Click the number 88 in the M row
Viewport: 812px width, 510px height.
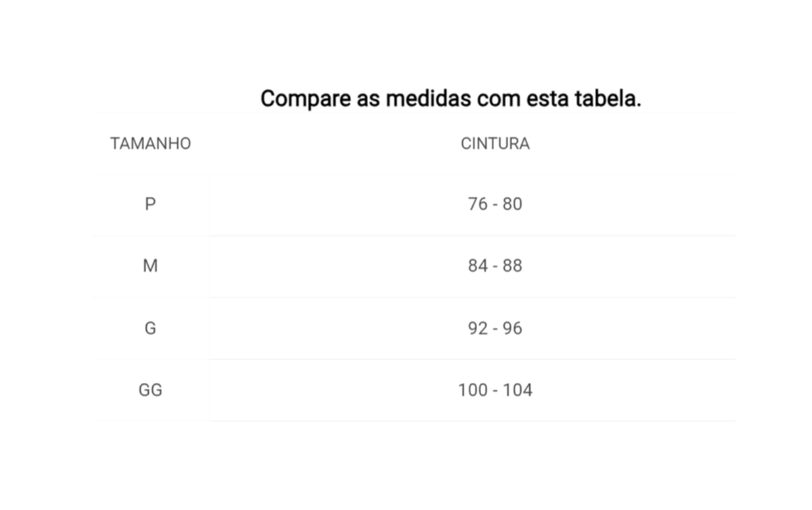coord(512,266)
